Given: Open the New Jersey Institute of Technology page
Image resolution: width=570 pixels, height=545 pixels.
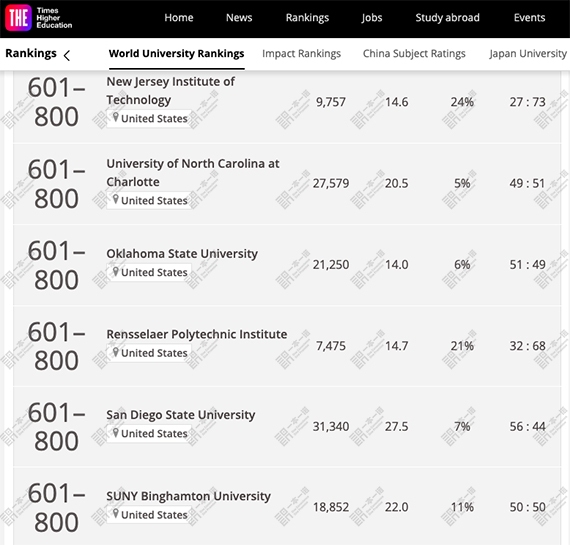Looking at the screenshot, I should 170,91.
